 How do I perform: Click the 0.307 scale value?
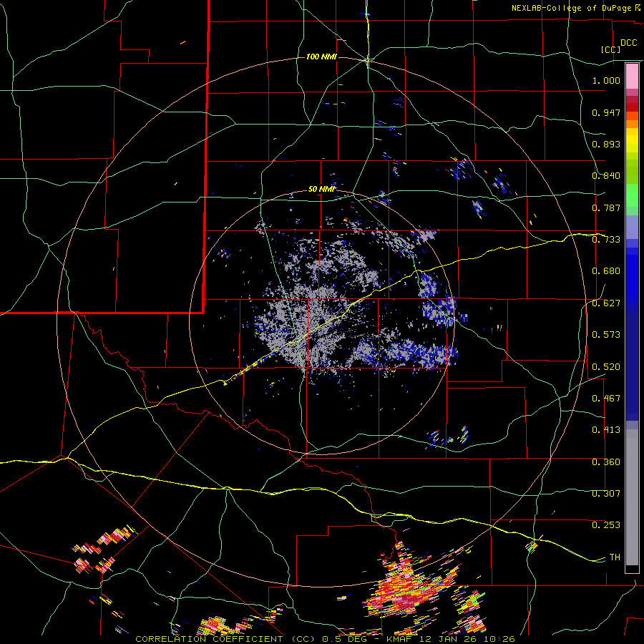coord(606,494)
